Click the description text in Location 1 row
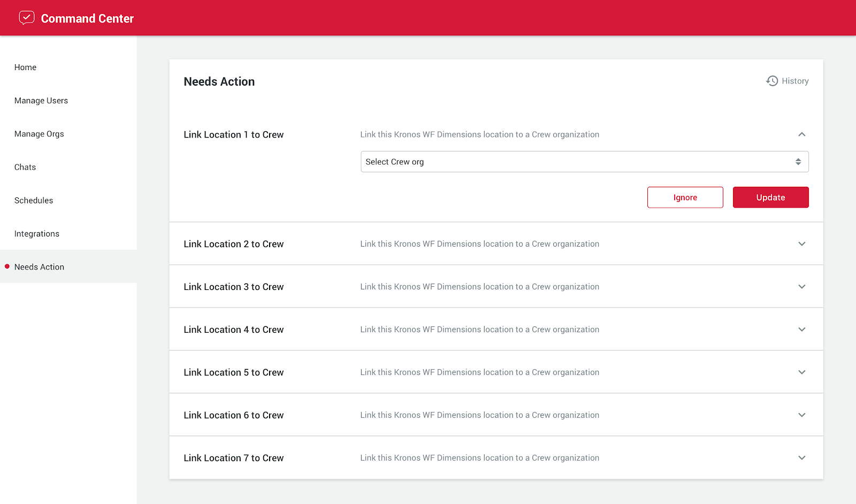Screen dimensions: 856x504 [x=480, y=135]
